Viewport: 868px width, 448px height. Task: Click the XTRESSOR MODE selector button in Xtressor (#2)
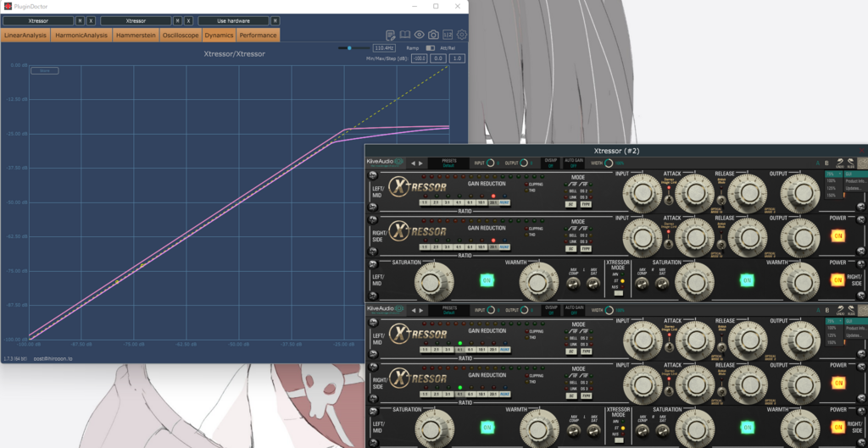tap(618, 294)
